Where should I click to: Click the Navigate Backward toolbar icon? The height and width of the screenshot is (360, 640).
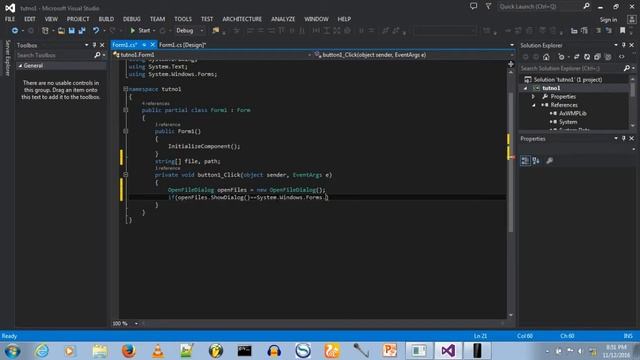(x=14, y=31)
